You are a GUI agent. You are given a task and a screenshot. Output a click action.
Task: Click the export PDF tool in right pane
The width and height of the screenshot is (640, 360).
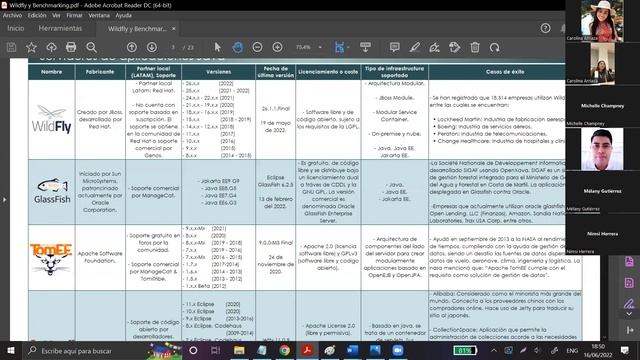click(x=629, y=262)
